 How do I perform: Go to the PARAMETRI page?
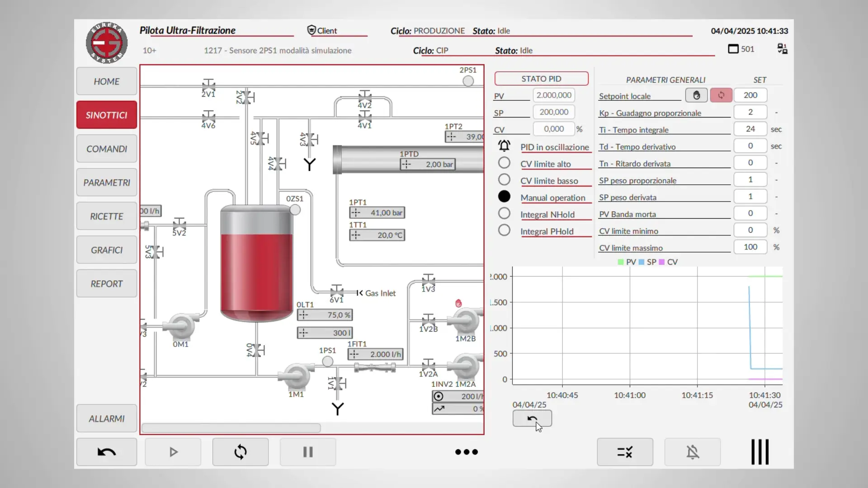[x=107, y=183]
